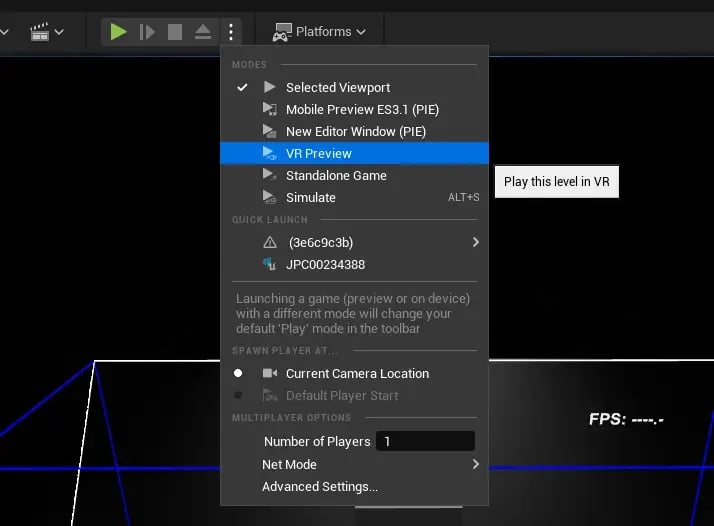This screenshot has width=714, height=526.
Task: Select Current Camera Location radio button
Action: coord(238,373)
